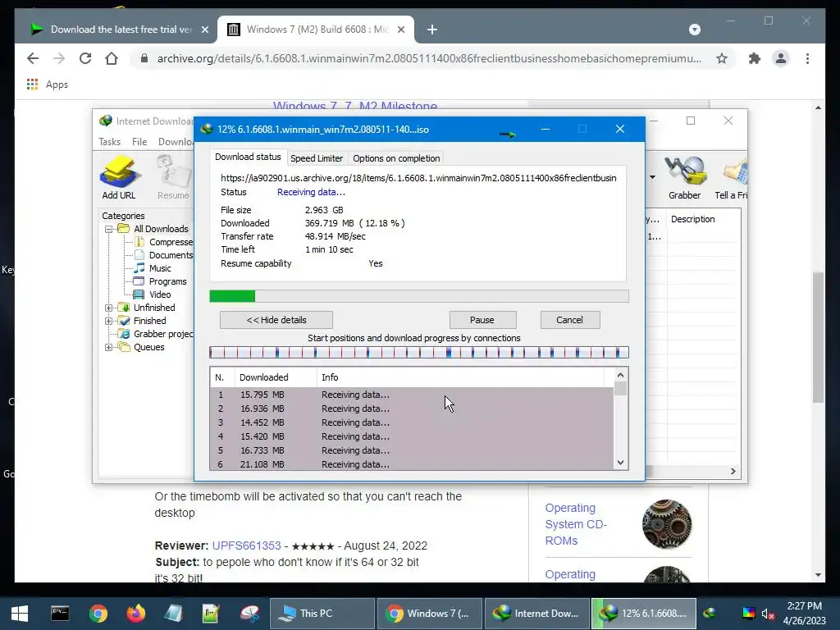The width and height of the screenshot is (840, 630).
Task: Collapse the All Downloads tree node
Action: 109,230
